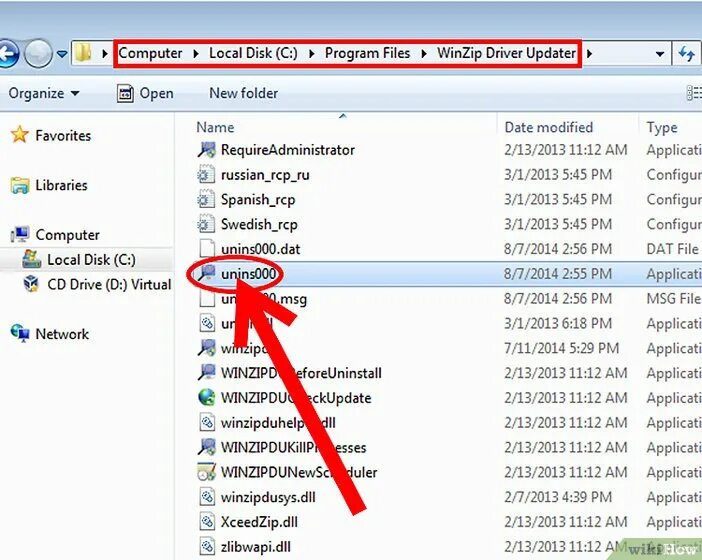Select the unins000.dat file icon

pos(207,249)
